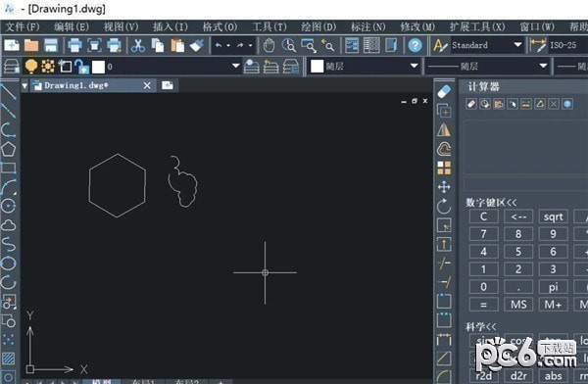Click the Print icon

[x=75, y=45]
